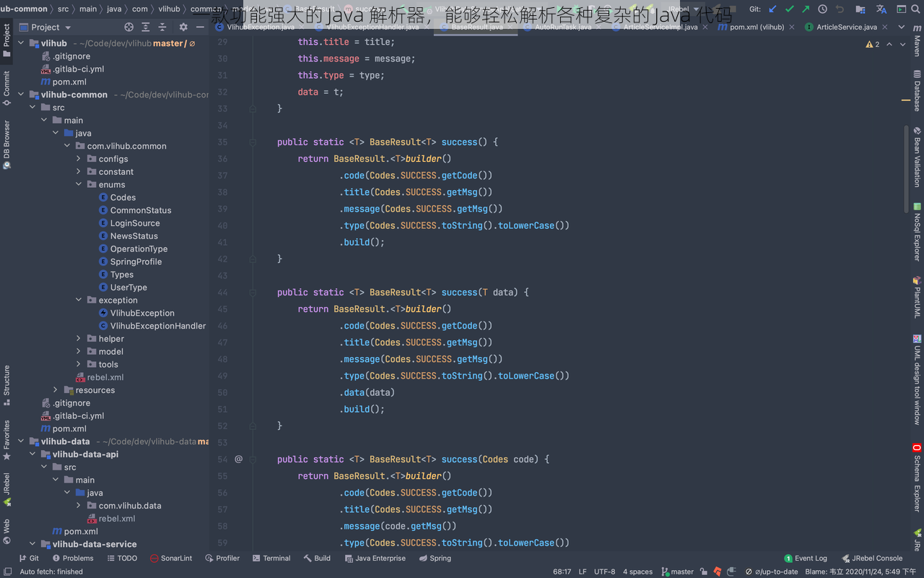
Task: Click the Git commit checkmark icon
Action: click(x=790, y=9)
